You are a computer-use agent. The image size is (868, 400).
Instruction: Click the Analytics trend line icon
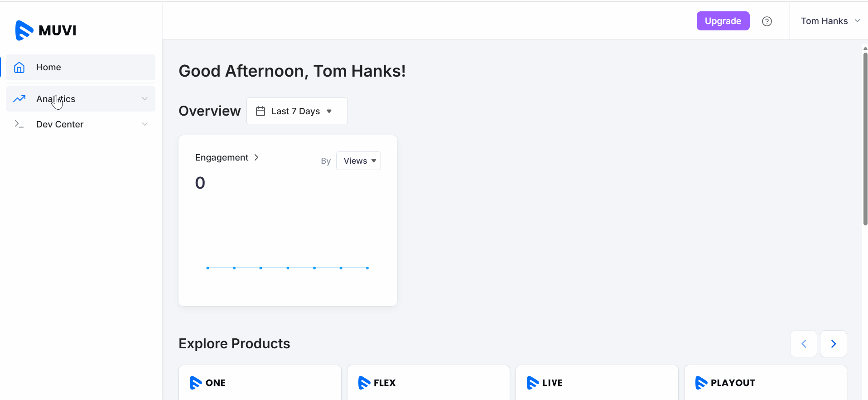pos(19,99)
